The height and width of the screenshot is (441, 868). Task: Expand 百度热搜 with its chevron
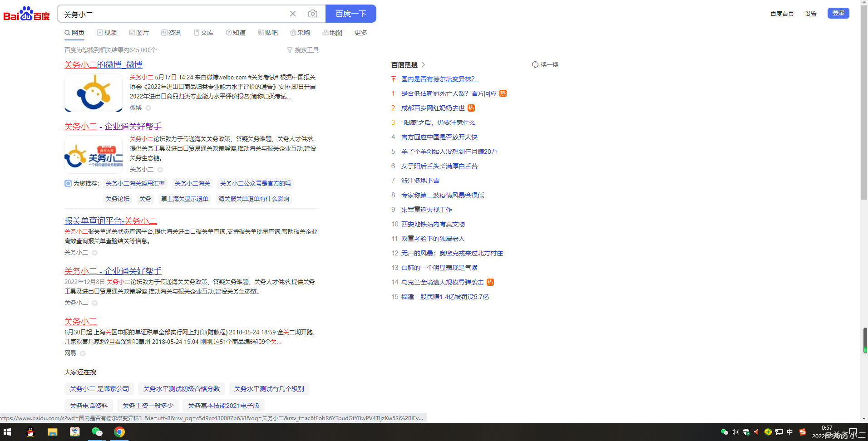pos(423,65)
